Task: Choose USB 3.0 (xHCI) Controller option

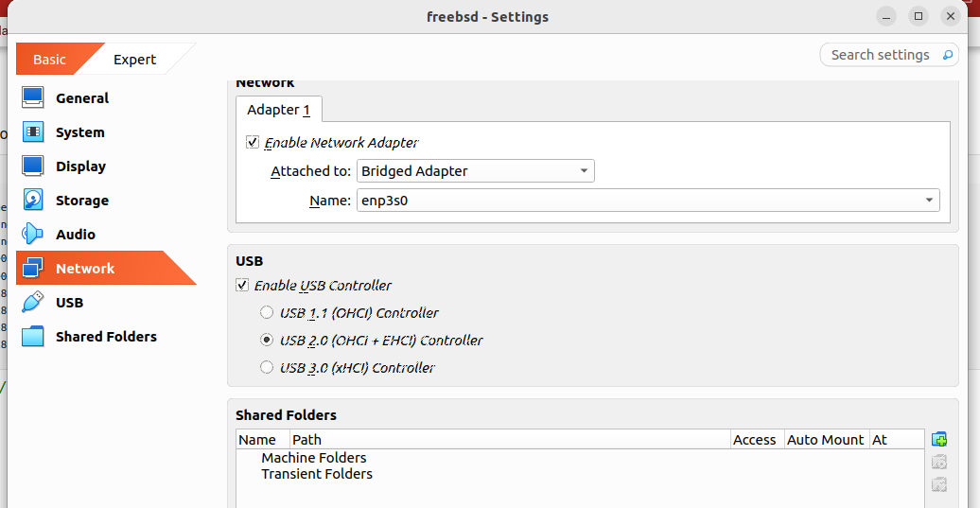Action: point(267,367)
